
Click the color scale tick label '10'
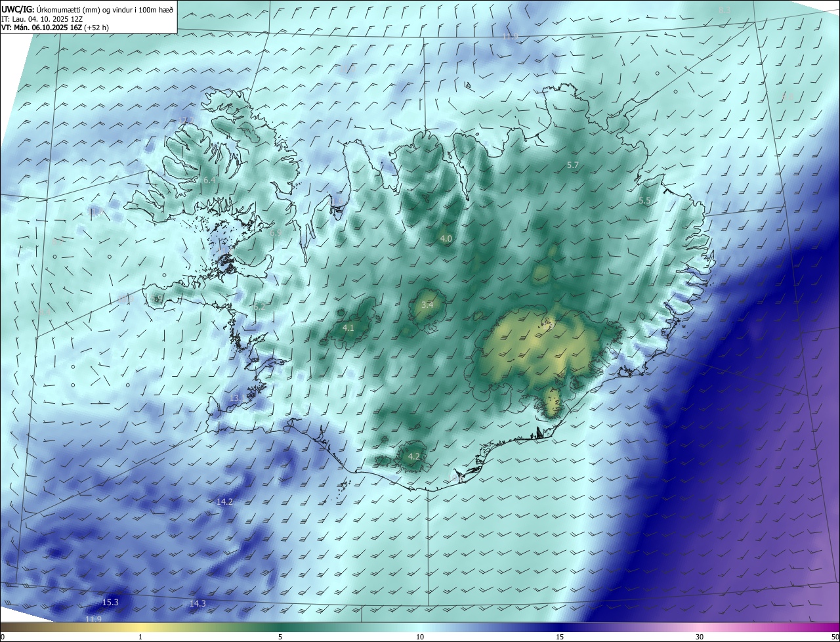point(420,637)
